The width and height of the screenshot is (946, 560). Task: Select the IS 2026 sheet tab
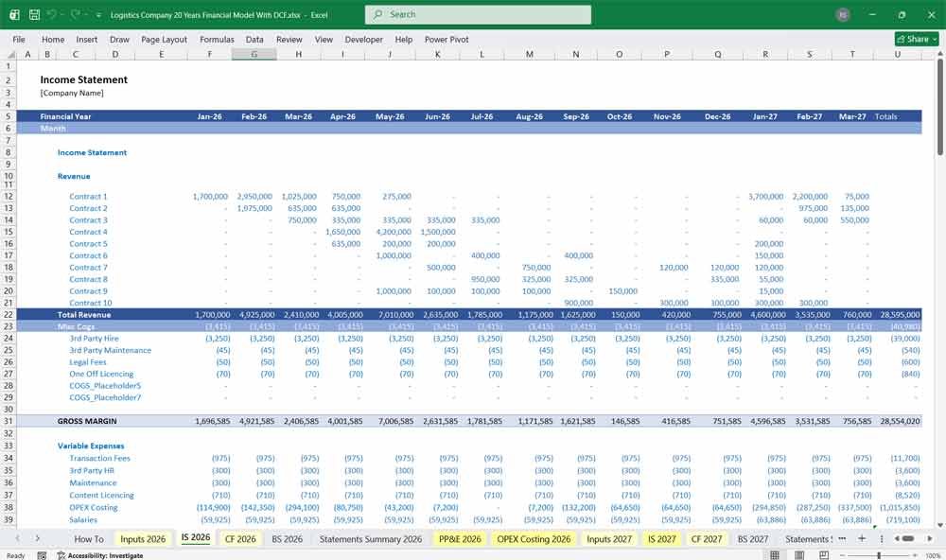196,538
